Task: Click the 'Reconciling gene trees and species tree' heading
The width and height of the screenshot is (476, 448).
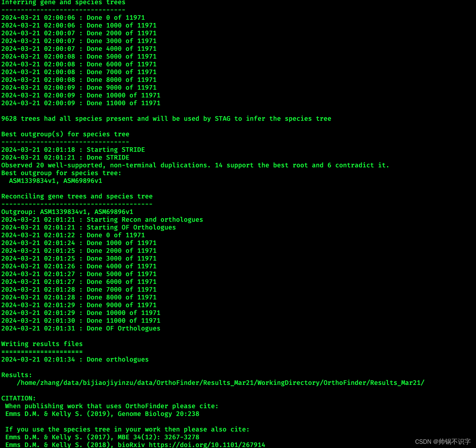Action: tap(77, 196)
